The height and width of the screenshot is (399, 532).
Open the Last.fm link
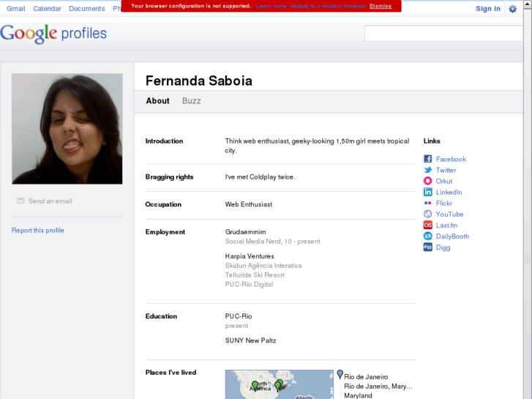[x=447, y=225]
